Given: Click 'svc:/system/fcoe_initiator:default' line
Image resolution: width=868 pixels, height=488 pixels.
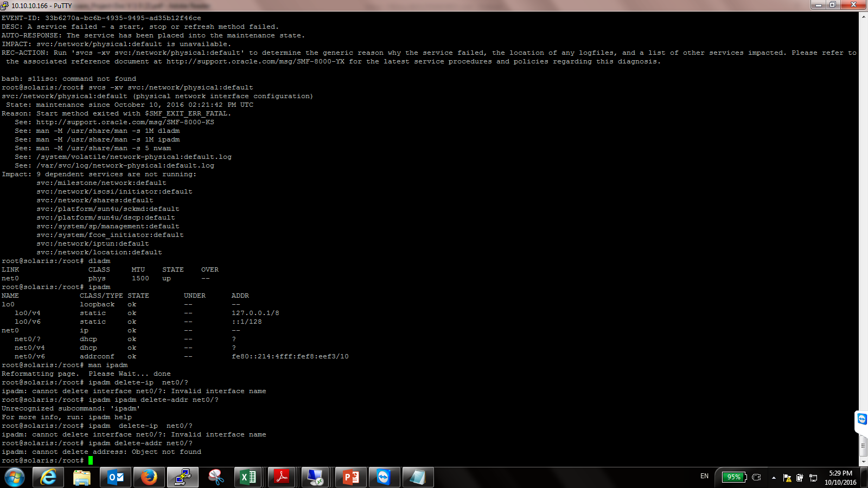Looking at the screenshot, I should (110, 235).
